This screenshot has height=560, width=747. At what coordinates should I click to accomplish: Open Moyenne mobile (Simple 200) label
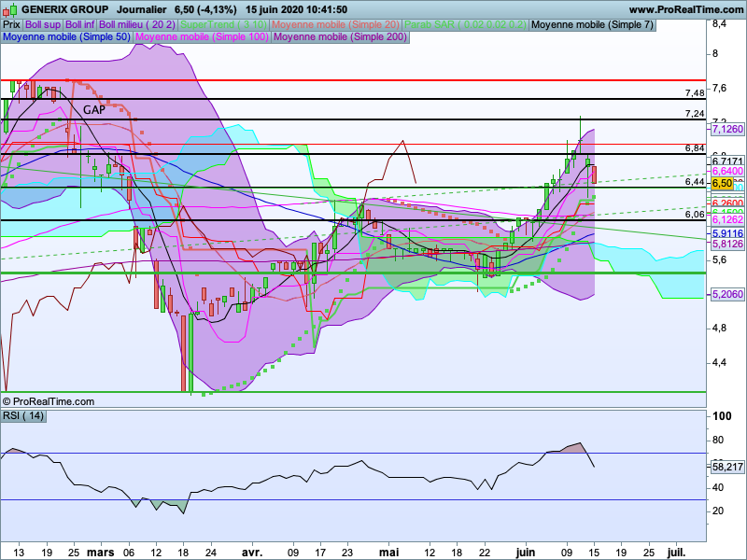pyautogui.click(x=340, y=36)
